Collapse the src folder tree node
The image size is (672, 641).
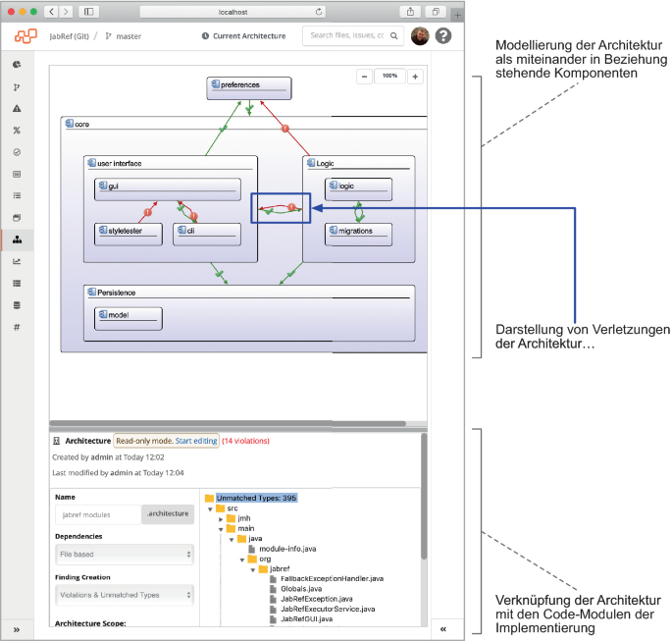[209, 508]
